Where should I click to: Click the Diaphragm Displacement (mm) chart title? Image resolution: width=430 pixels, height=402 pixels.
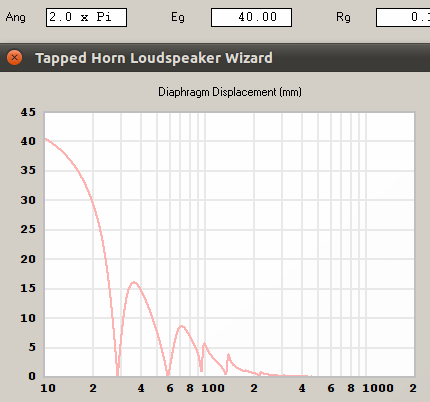tap(230, 92)
